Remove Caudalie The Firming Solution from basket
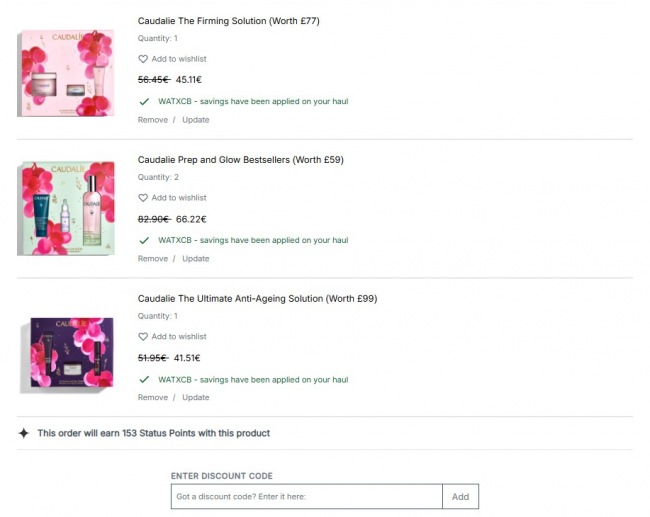The width and height of the screenshot is (650, 517). tap(153, 120)
